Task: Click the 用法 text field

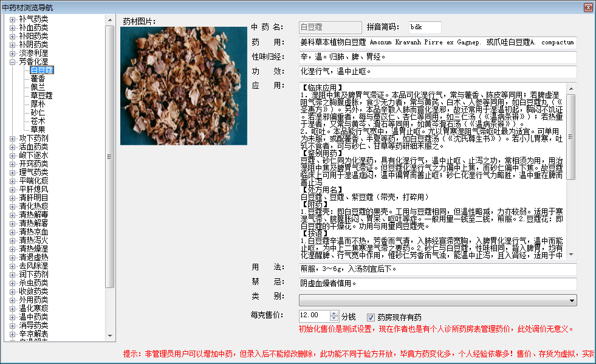Action: pos(437,269)
